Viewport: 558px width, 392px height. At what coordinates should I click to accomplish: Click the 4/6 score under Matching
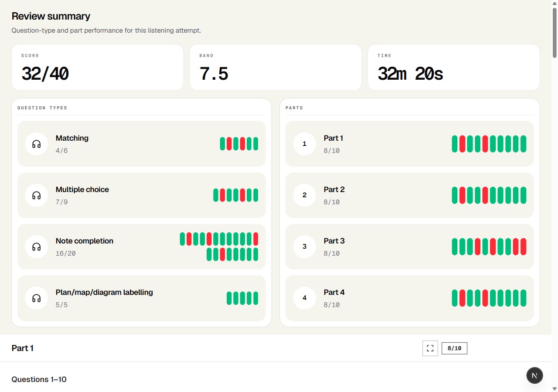(62, 151)
